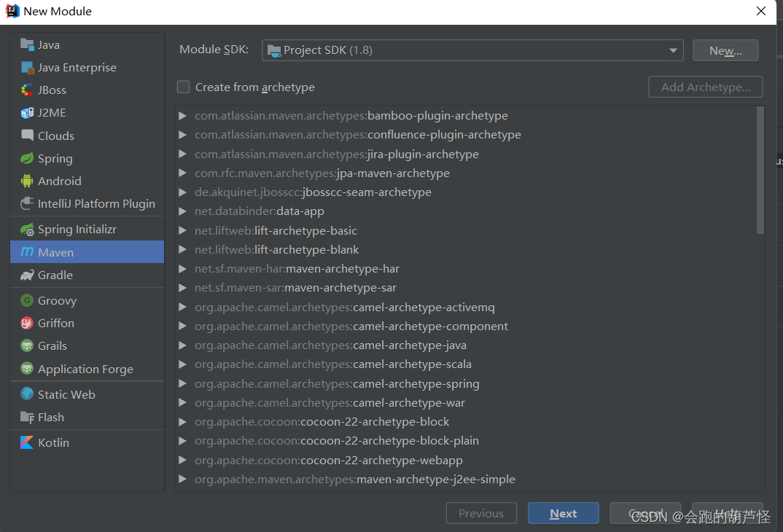783x532 pixels.
Task: Open the Module SDK dropdown
Action: click(x=472, y=50)
